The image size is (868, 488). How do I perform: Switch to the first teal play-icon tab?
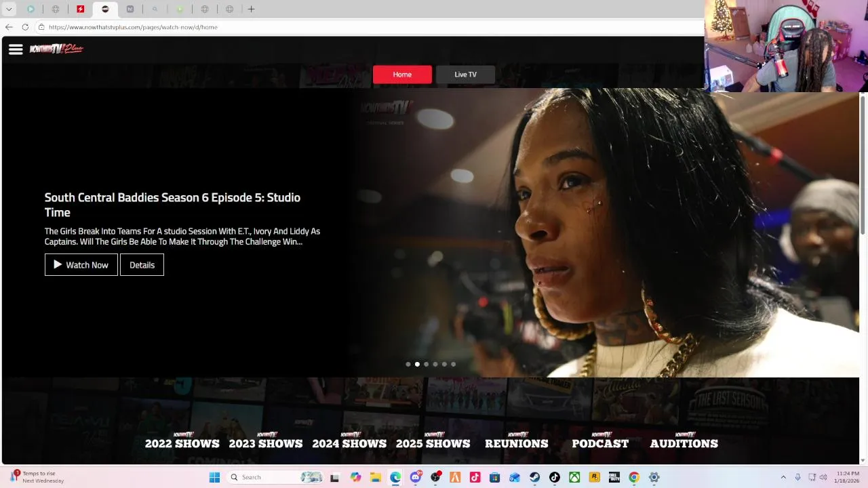(x=31, y=9)
